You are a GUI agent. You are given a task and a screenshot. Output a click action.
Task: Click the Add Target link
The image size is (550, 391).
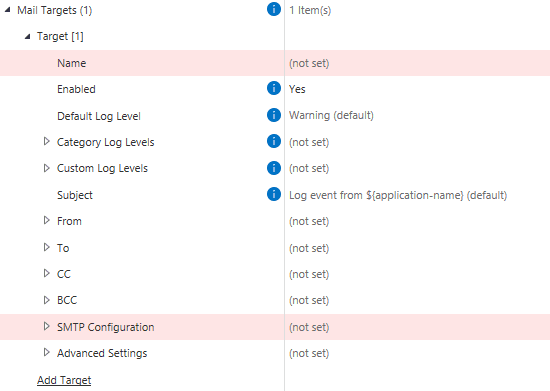pos(64,380)
